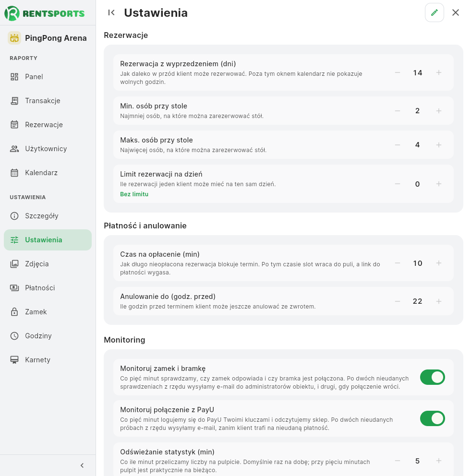Click the Użytkownicy people icon
Image resolution: width=471 pixels, height=476 pixels.
(14, 149)
